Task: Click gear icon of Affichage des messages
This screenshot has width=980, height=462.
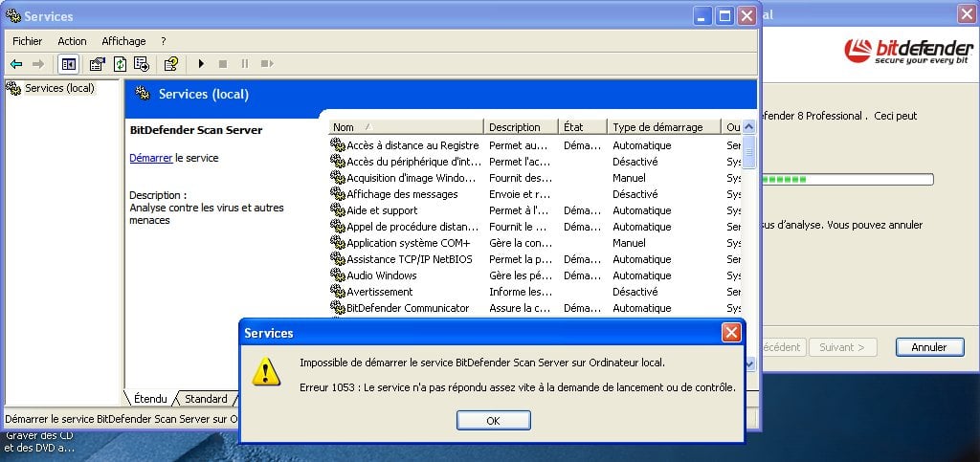Action: [338, 193]
